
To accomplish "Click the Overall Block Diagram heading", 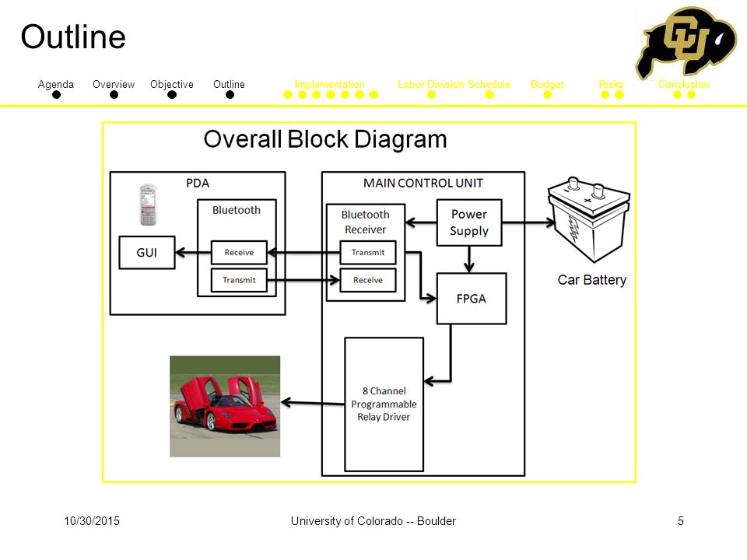I will click(x=325, y=139).
